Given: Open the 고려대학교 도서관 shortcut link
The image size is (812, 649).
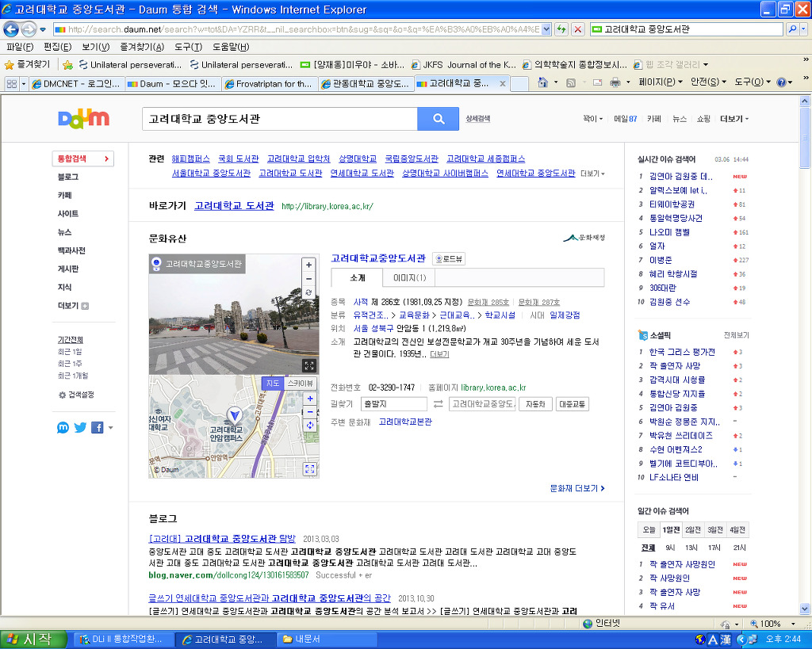Looking at the screenshot, I should [x=234, y=206].
